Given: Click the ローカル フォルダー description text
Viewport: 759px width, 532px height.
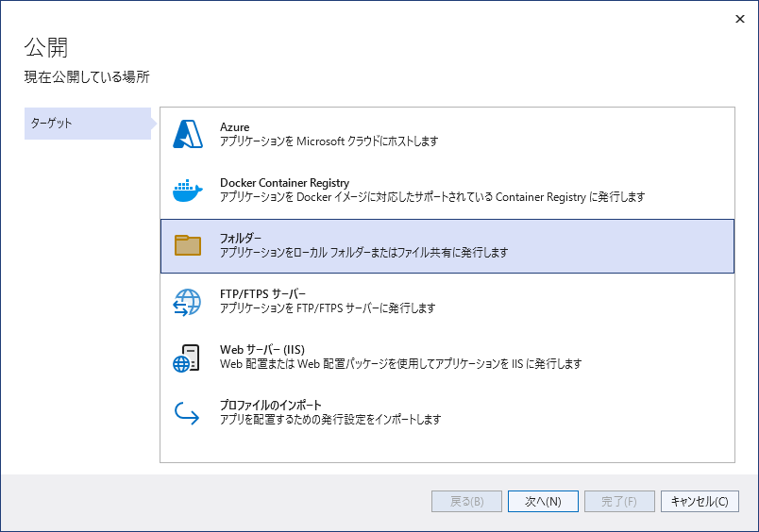Looking at the screenshot, I should tap(363, 253).
